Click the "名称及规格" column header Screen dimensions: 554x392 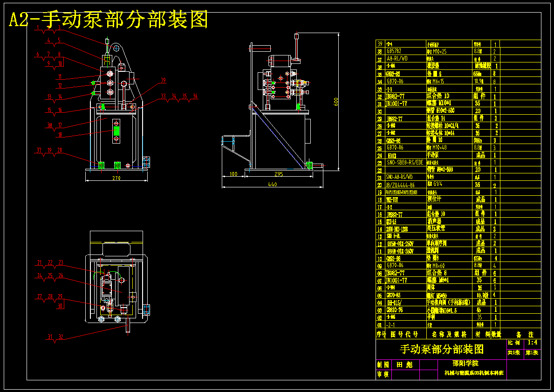[x=449, y=334]
